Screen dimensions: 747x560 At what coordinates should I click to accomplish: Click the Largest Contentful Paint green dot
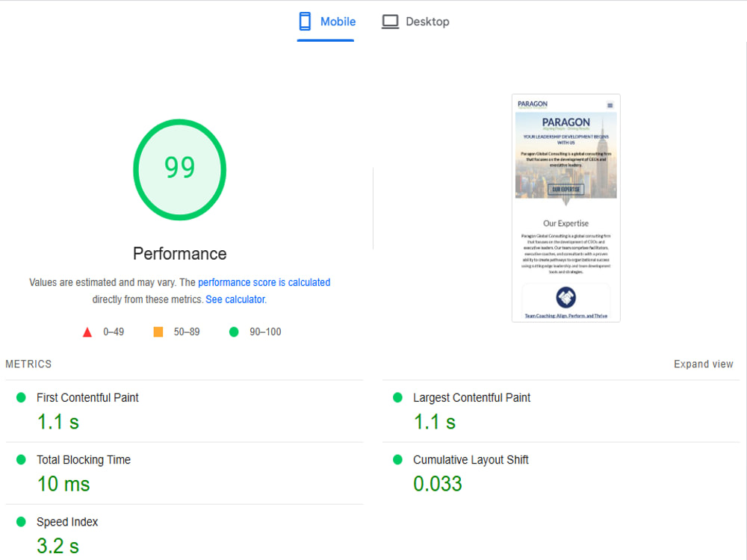[x=398, y=398]
